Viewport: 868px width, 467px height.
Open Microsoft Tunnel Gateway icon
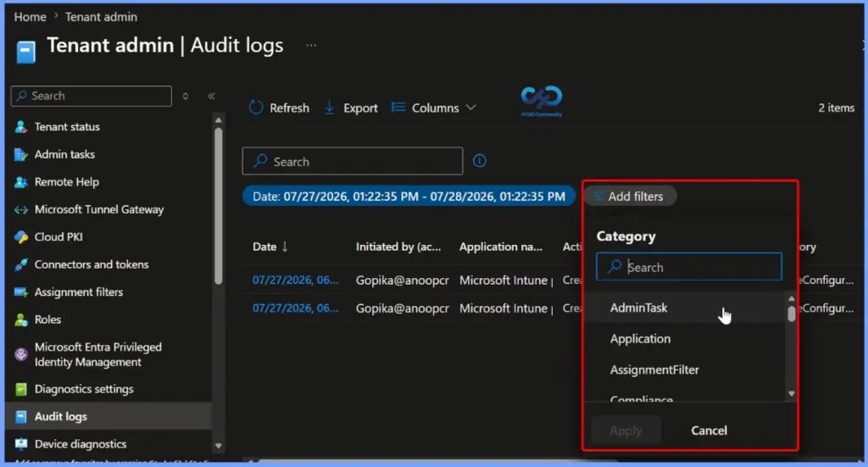pyautogui.click(x=21, y=209)
